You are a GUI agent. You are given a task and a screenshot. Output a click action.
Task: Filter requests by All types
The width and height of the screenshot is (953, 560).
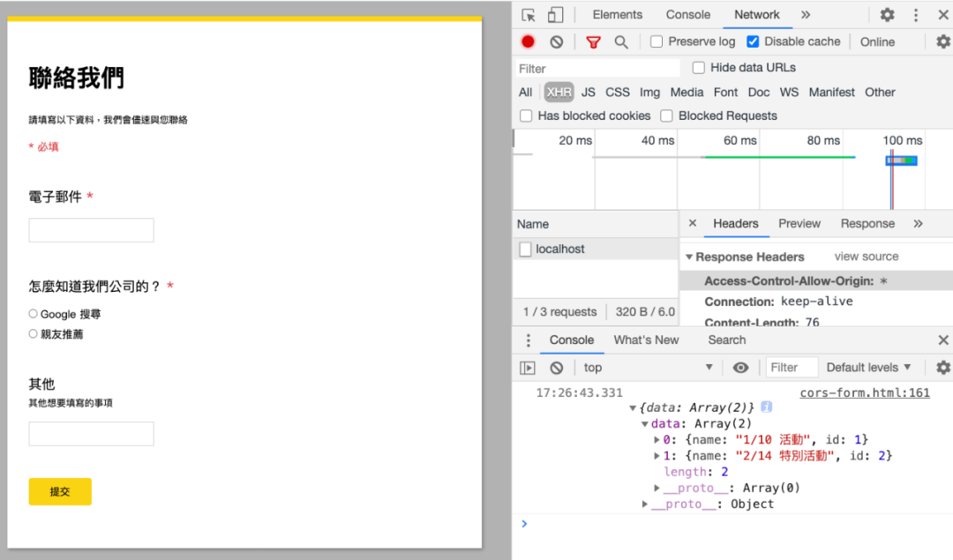(x=525, y=93)
